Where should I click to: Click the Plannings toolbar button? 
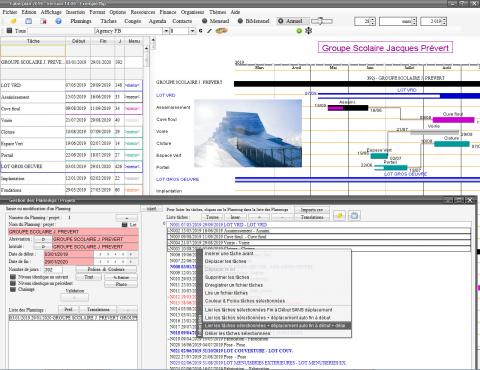pyautogui.click(x=81, y=21)
